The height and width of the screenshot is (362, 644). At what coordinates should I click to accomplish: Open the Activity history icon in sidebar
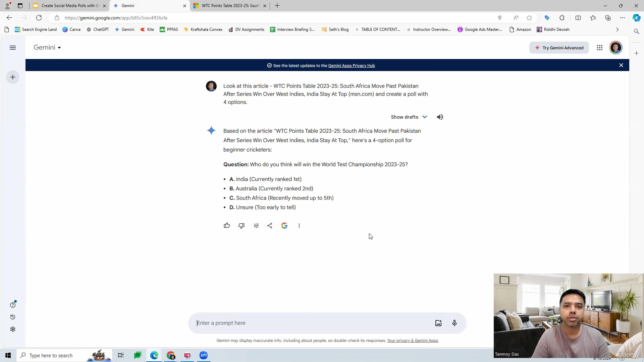coord(13,317)
